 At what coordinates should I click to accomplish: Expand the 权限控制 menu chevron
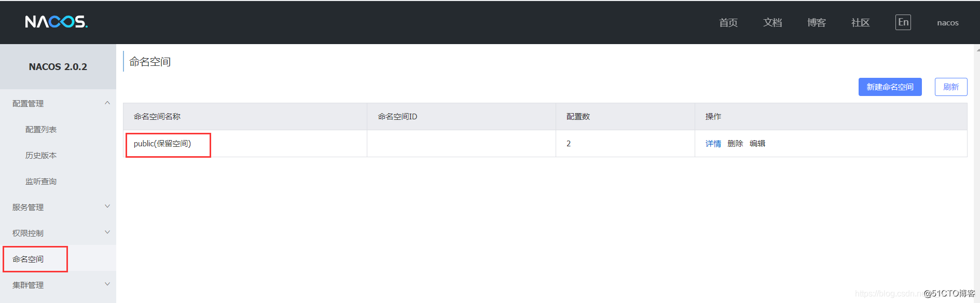click(x=107, y=232)
